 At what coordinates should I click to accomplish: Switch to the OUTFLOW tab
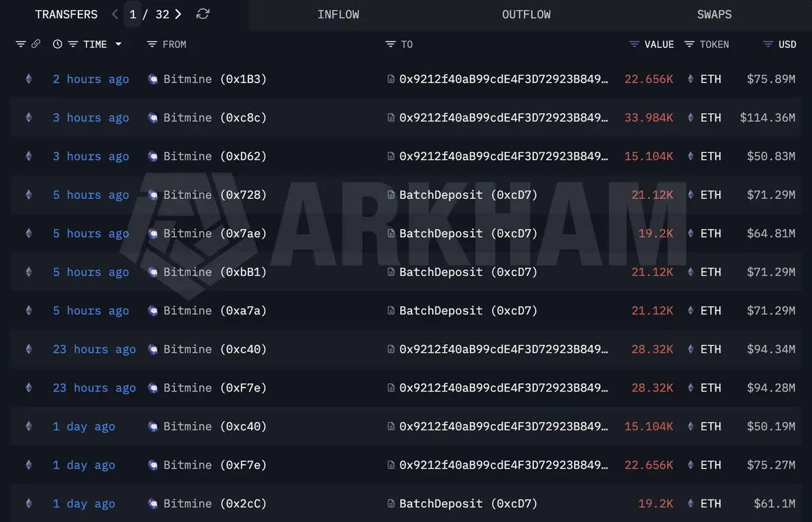click(x=526, y=14)
